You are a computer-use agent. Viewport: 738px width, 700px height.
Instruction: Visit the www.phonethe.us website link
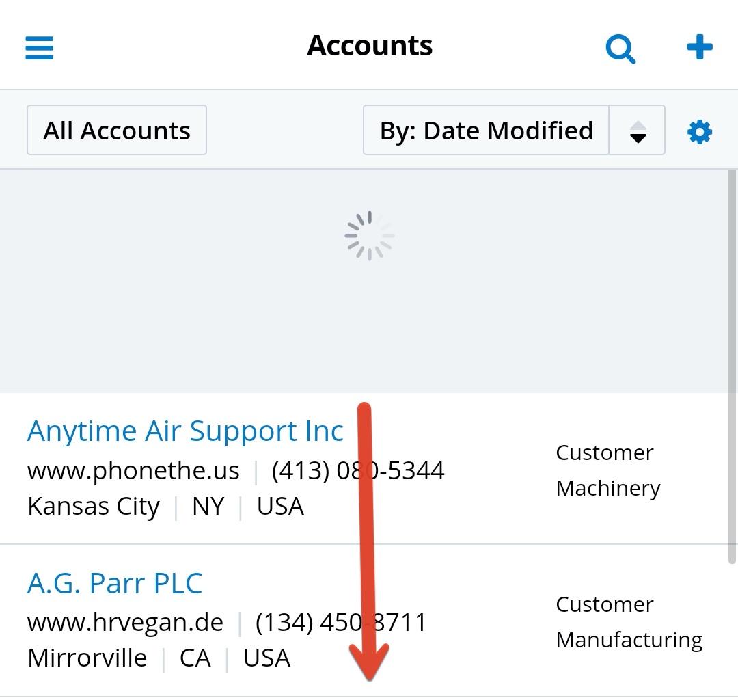coord(133,470)
